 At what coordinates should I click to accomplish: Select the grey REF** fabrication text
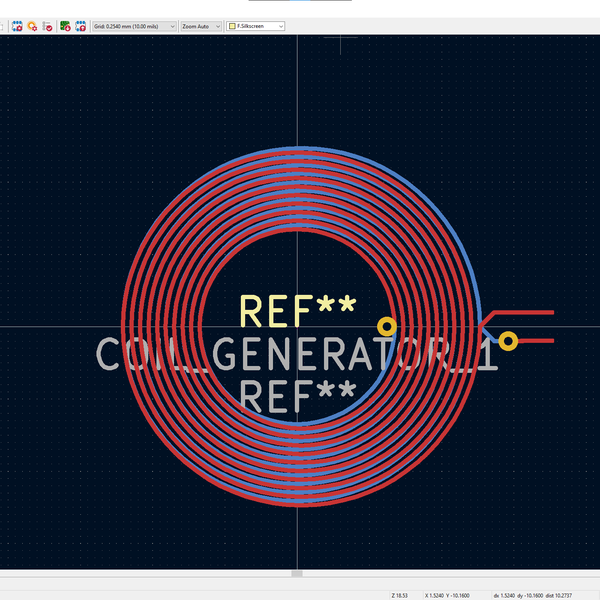pyautogui.click(x=298, y=396)
